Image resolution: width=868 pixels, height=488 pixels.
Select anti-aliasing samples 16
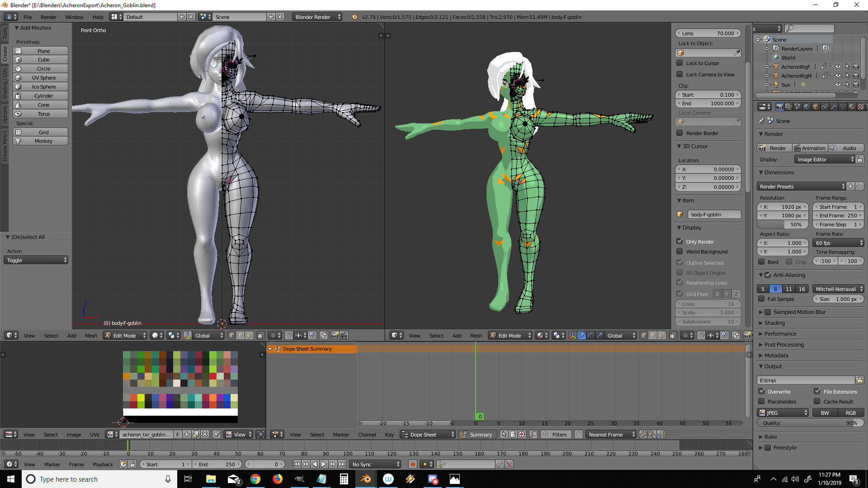pos(802,289)
